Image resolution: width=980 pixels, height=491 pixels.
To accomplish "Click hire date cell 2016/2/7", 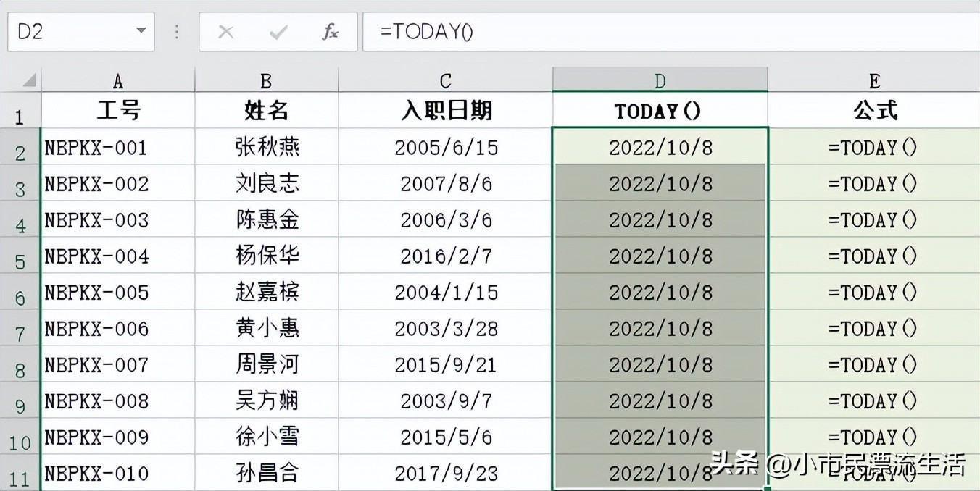I will (445, 256).
